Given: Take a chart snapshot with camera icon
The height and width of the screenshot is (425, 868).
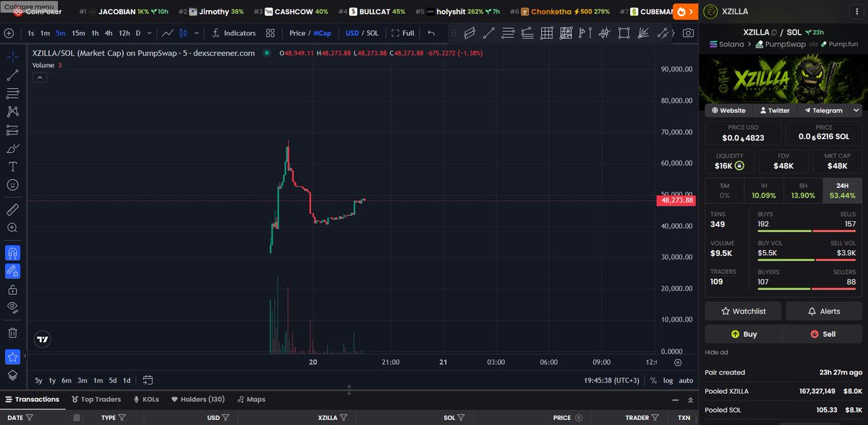Looking at the screenshot, I should tap(689, 33).
